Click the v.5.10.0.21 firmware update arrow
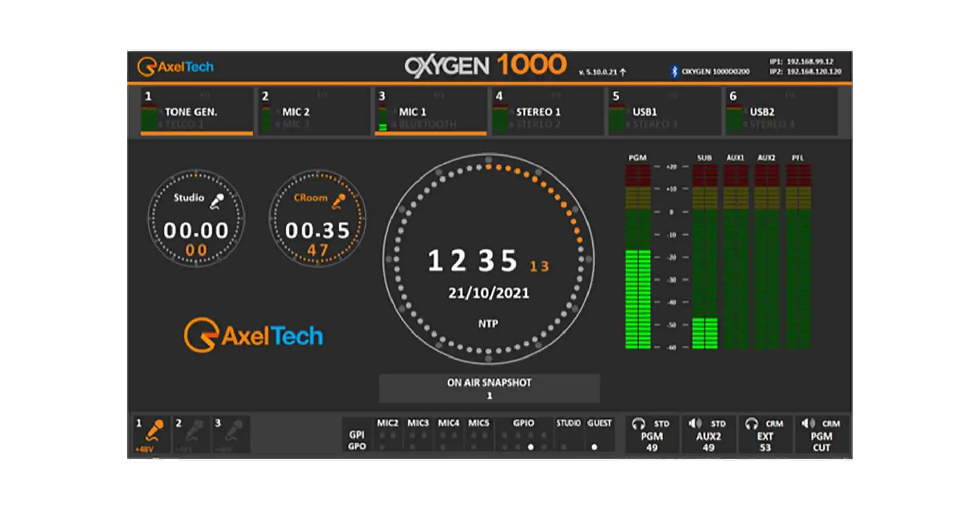Screen dimensions: 980x510 coord(623,72)
